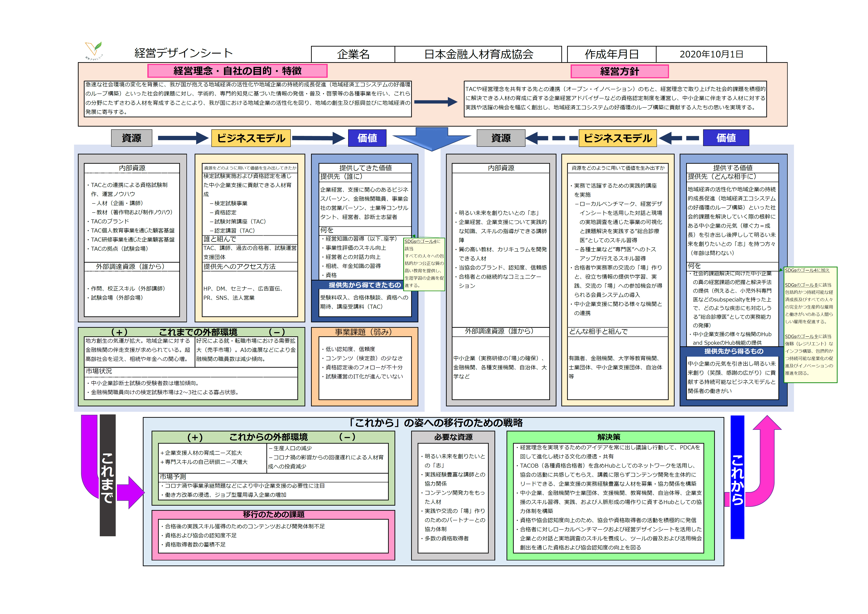Select the bullet 多数の資格取得者
The width and height of the screenshot is (868, 614).
coord(445,538)
